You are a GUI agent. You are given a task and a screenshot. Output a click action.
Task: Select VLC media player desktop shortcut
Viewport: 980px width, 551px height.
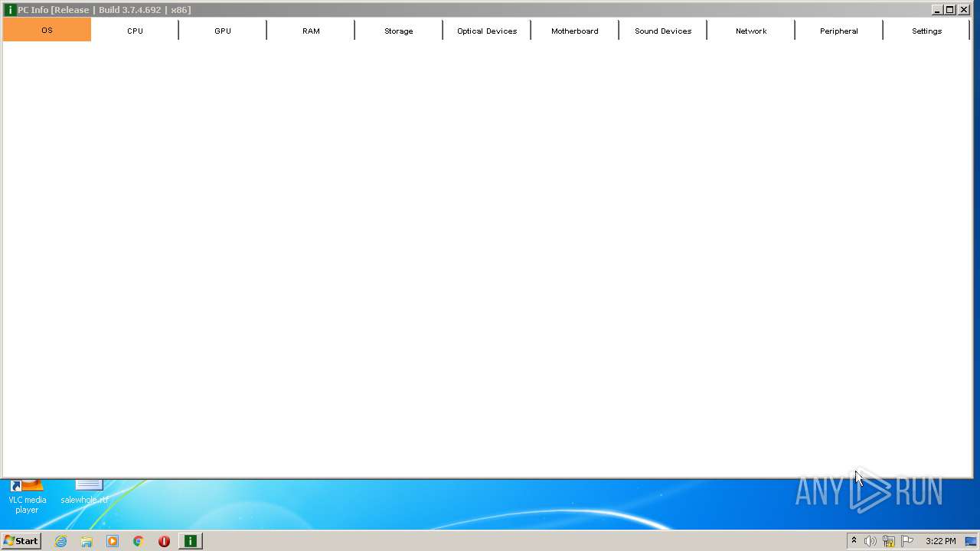[27, 497]
